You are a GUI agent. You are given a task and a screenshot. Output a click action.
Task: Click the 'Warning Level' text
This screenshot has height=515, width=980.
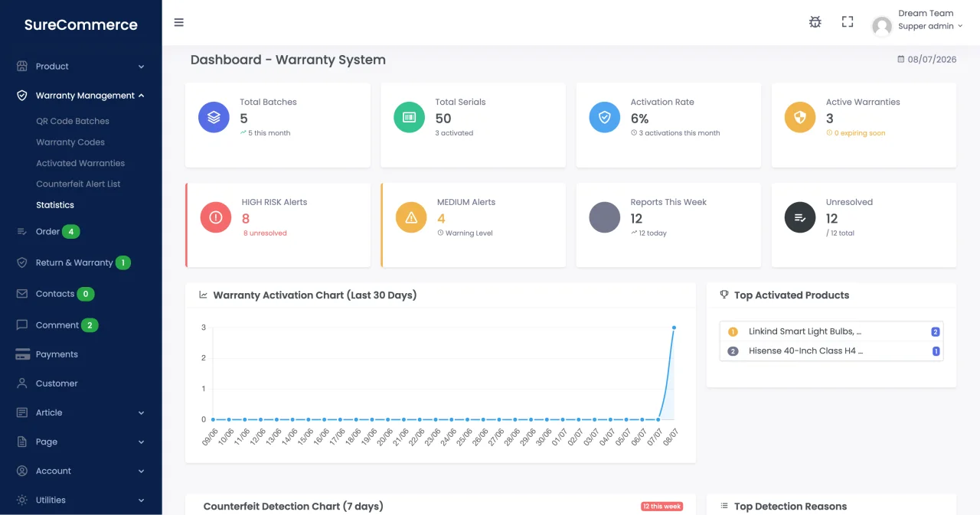pyautogui.click(x=469, y=233)
